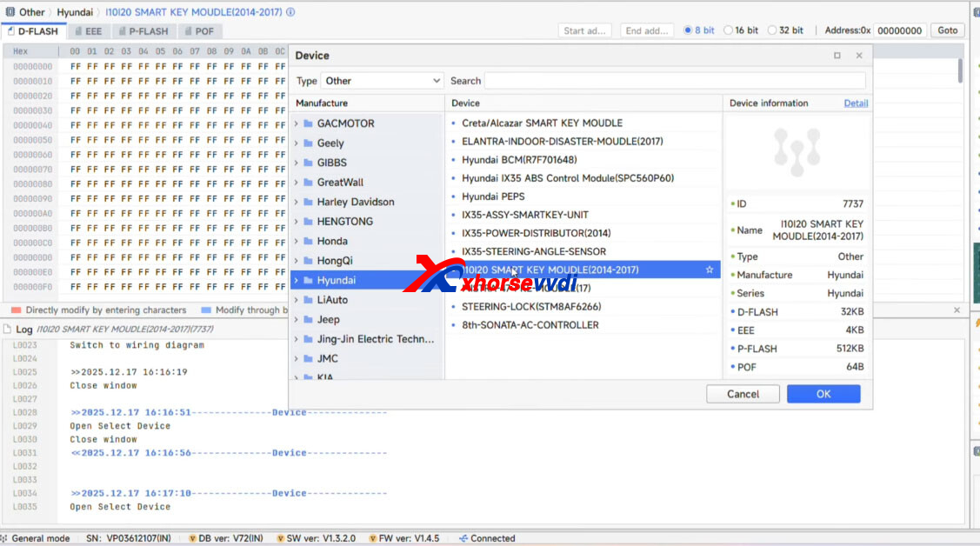Click the Other device type icon at top left
This screenshot has height=546, width=980.
point(9,11)
